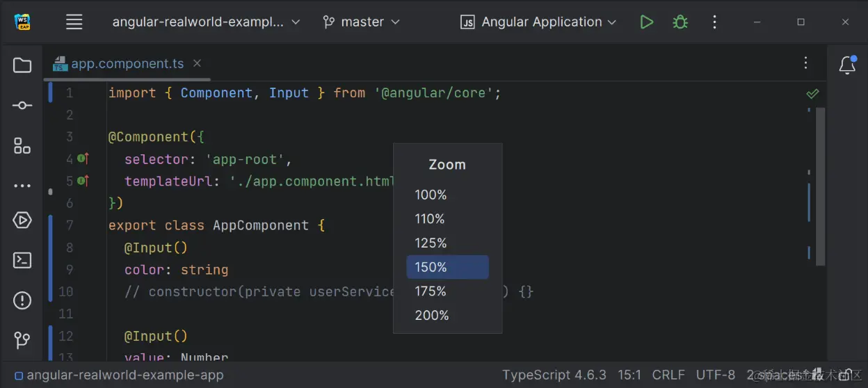The image size is (868, 388).
Task: Open the Problems tool window icon
Action: [x=22, y=301]
